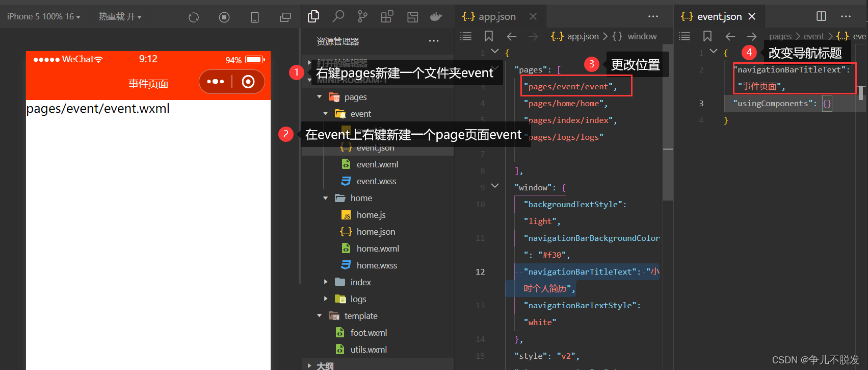Open the Docker whale icon
This screenshot has height=370, width=868.
tap(436, 17)
